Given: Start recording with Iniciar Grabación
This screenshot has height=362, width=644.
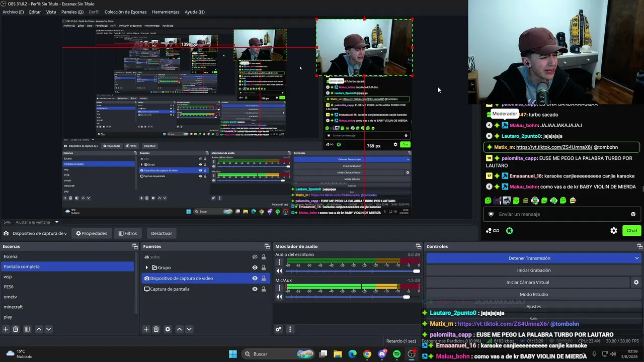Looking at the screenshot, I should click(533, 270).
